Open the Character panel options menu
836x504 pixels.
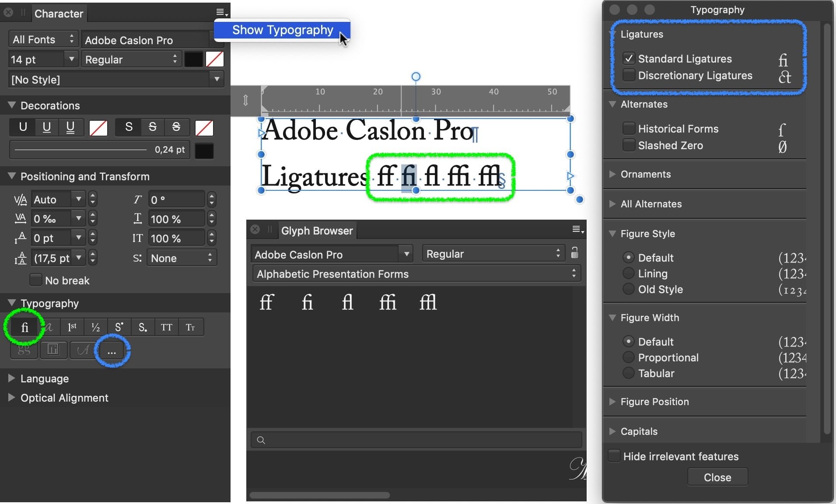pyautogui.click(x=222, y=13)
